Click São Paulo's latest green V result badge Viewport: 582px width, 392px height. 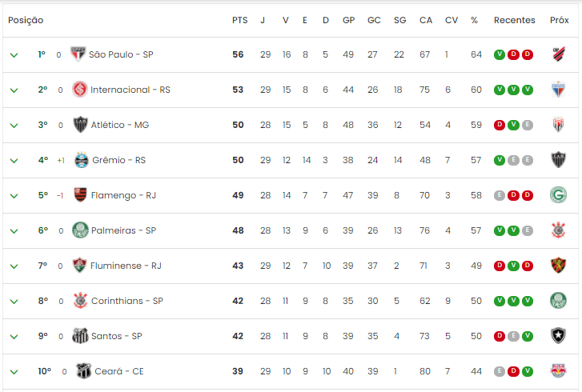500,54
